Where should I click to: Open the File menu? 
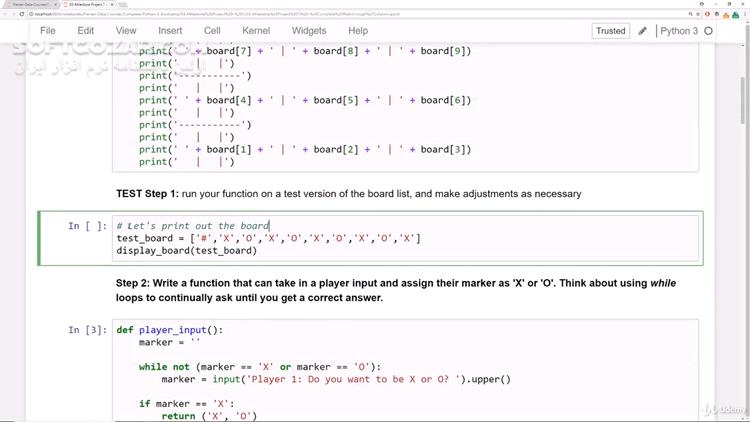pyautogui.click(x=48, y=31)
